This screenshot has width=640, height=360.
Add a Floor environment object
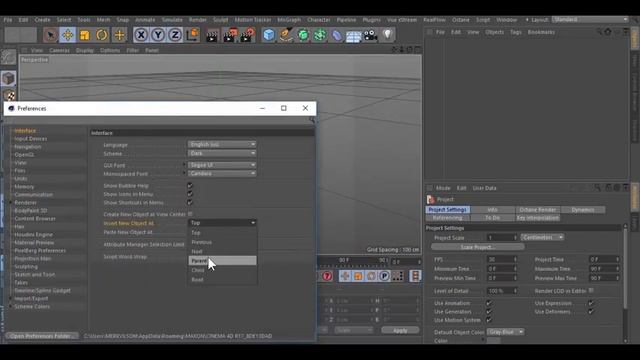(353, 36)
